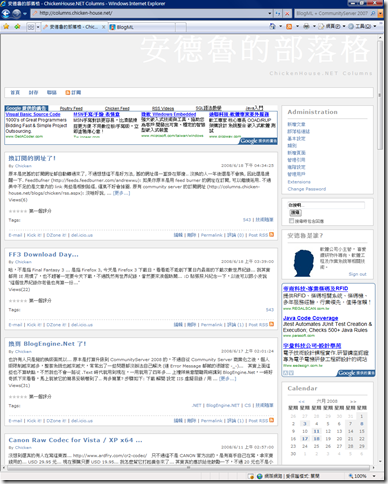Click Post RSS icon on FF3 post

point(272,324)
